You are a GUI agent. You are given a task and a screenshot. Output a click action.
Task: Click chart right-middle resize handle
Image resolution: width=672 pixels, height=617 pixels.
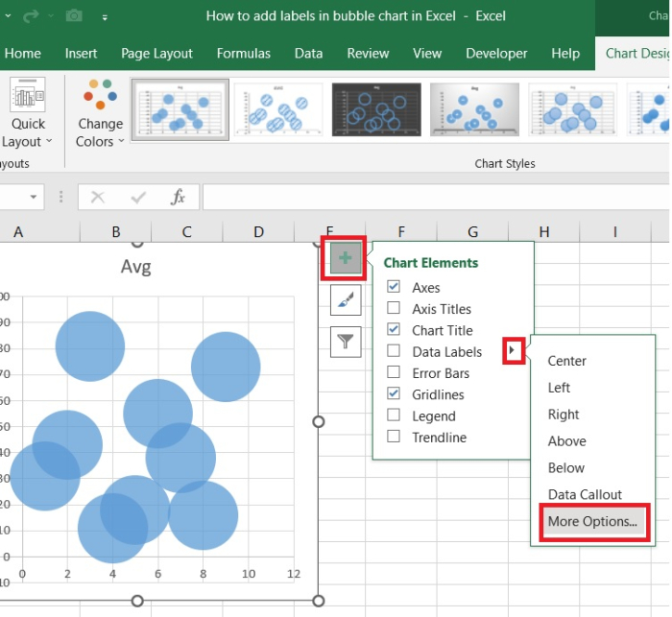318,421
